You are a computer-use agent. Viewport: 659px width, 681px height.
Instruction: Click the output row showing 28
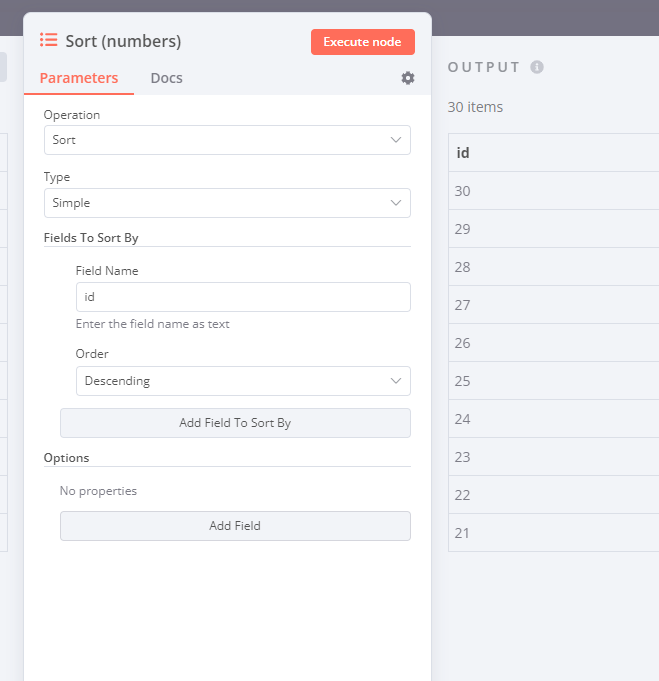click(553, 267)
